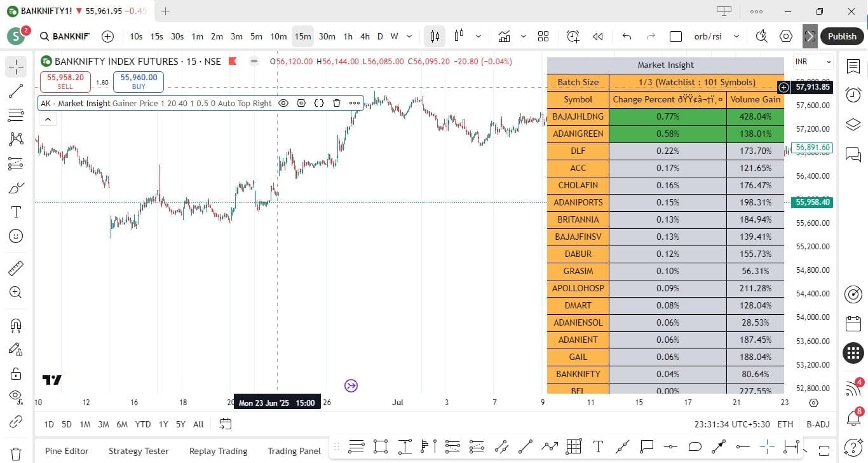Open the emoji and icons tool

click(16, 236)
